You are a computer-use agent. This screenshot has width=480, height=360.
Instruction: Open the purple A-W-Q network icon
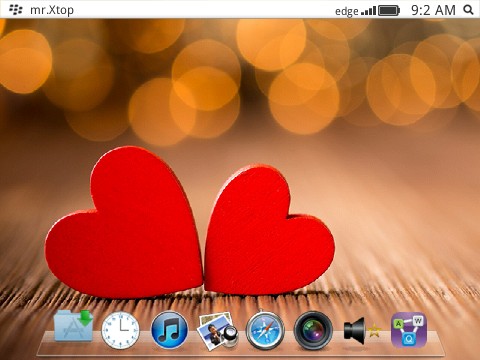tap(409, 330)
